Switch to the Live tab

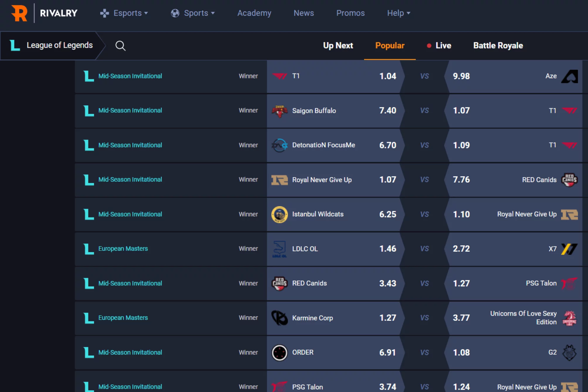pos(439,46)
